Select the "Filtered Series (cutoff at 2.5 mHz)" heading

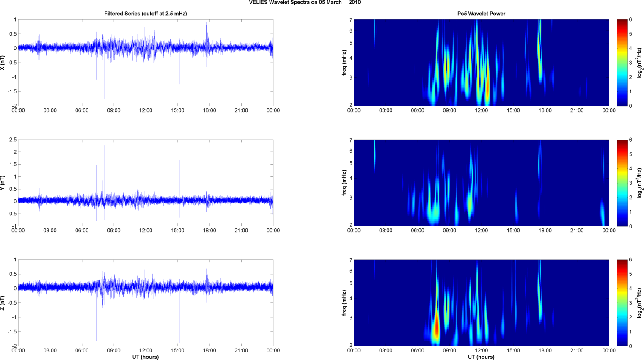pos(146,14)
